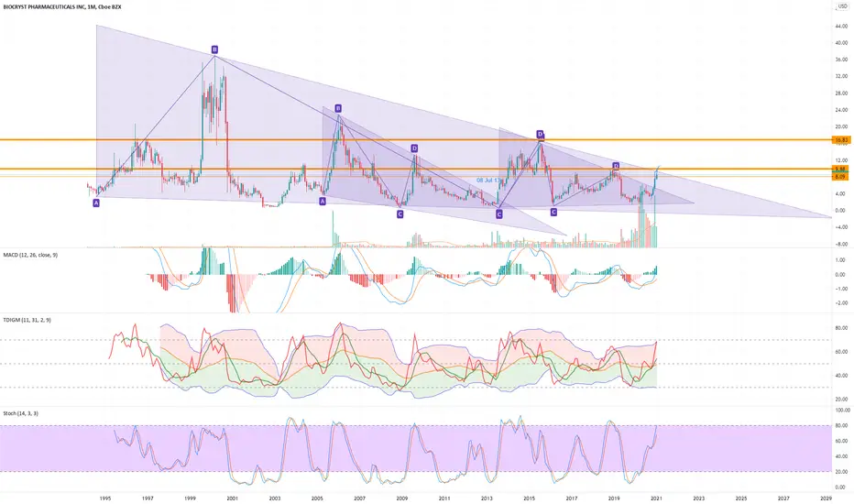Click the 2027 label on time axis
Viewport: 854px width, 504px height.
[x=783, y=498]
